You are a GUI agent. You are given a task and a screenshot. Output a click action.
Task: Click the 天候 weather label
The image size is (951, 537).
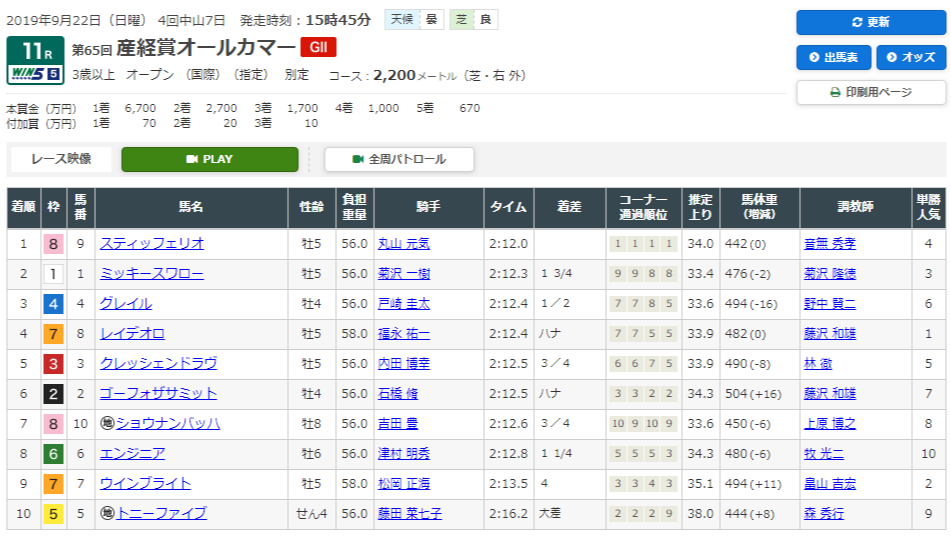402,19
